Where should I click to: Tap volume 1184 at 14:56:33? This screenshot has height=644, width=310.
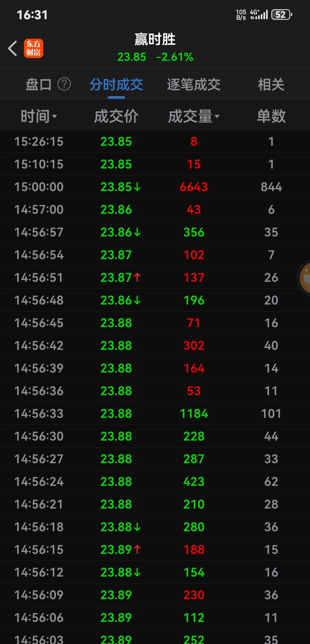click(194, 414)
